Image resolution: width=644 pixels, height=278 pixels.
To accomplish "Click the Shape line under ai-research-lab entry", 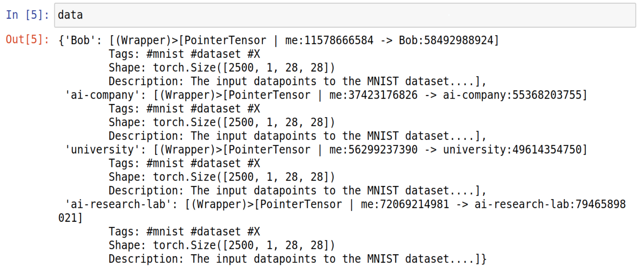I will pyautogui.click(x=222, y=245).
